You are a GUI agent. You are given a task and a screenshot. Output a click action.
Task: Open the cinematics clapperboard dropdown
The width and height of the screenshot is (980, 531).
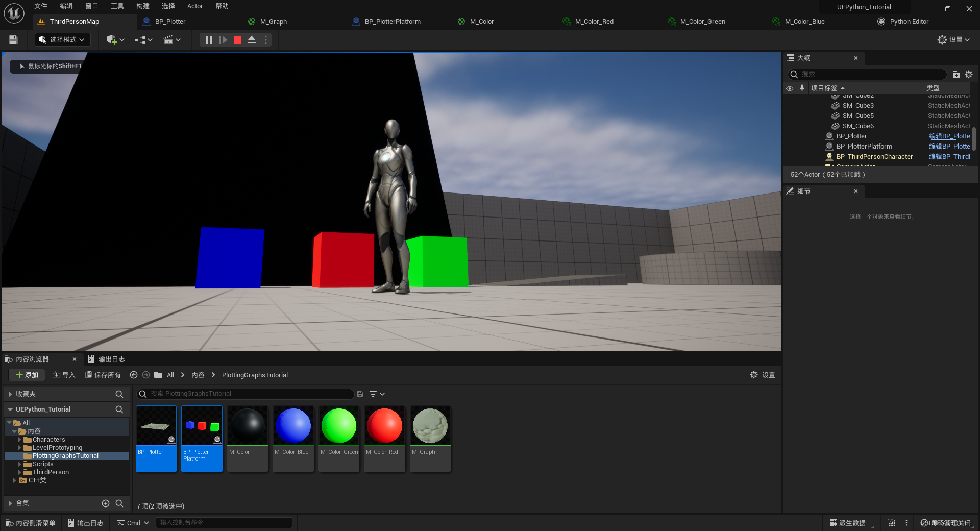coord(172,40)
